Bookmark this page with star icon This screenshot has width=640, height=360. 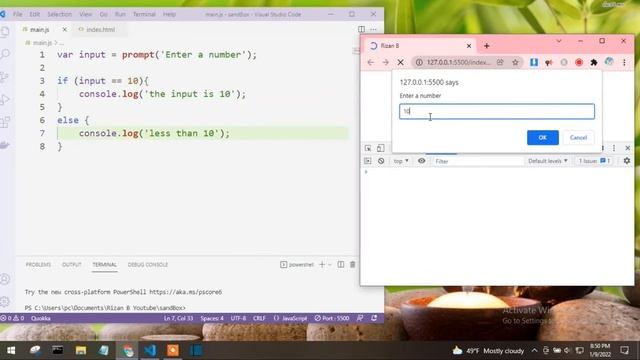515,62
